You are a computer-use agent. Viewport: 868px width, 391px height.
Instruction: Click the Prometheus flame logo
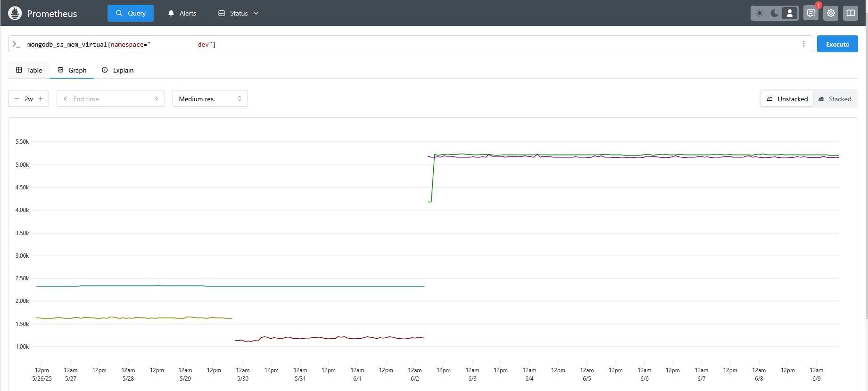(15, 13)
